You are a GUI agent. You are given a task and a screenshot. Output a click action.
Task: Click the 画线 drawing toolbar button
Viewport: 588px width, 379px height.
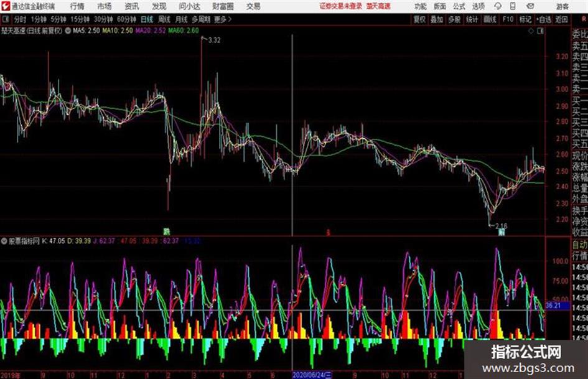point(490,19)
